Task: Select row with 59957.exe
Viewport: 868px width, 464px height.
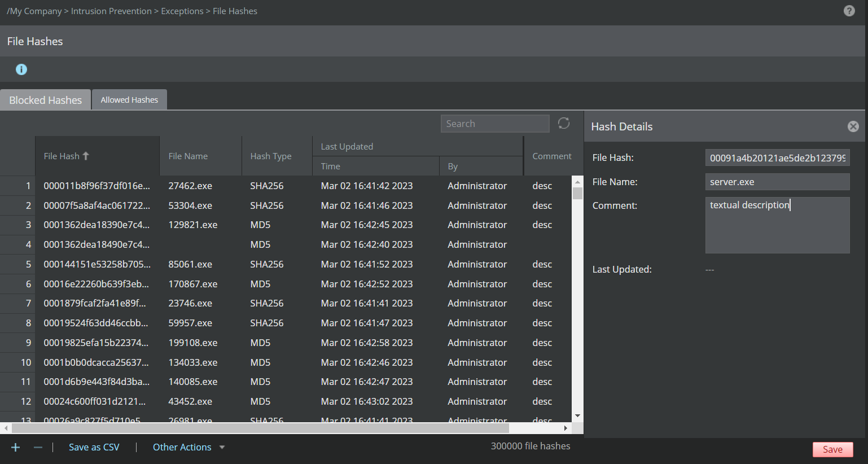Action: coord(286,323)
